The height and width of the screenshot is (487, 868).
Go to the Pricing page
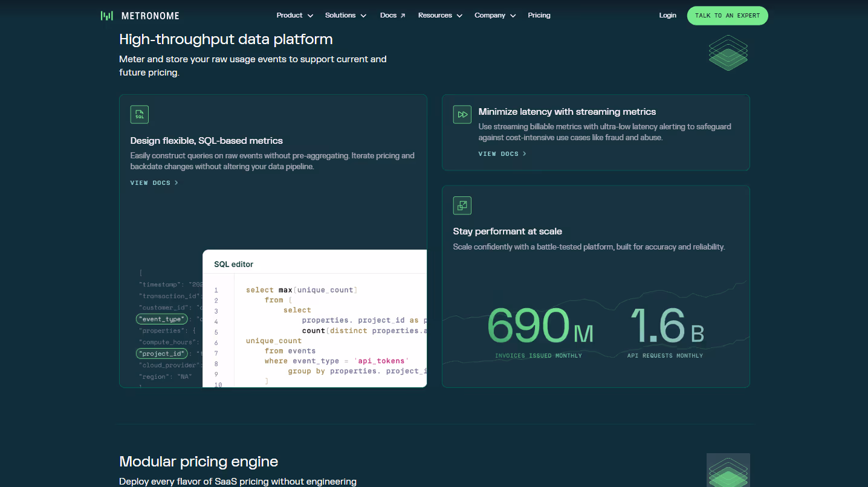(x=539, y=16)
